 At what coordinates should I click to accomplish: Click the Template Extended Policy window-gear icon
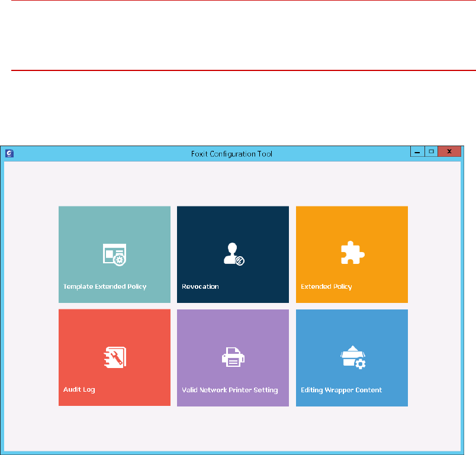pyautogui.click(x=114, y=255)
